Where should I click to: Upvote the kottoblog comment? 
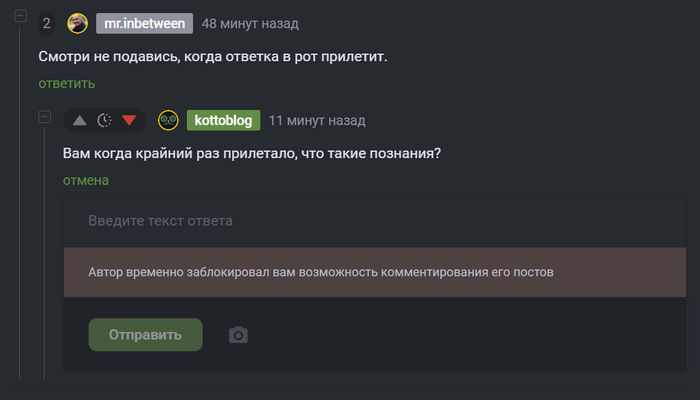tap(80, 121)
